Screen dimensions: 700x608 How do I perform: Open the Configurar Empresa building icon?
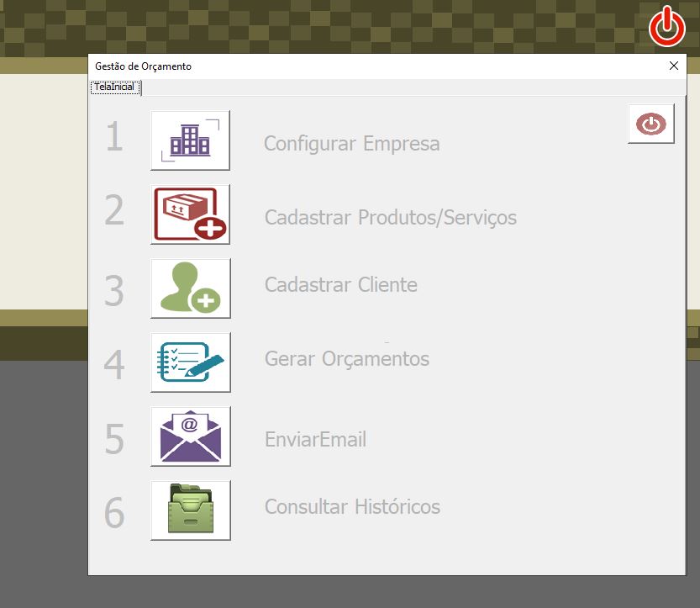pyautogui.click(x=191, y=140)
